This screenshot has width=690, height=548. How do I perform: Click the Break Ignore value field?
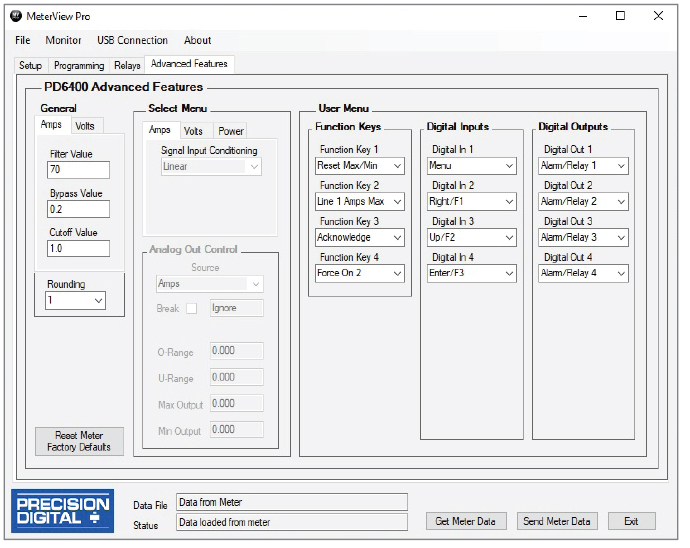coord(237,308)
